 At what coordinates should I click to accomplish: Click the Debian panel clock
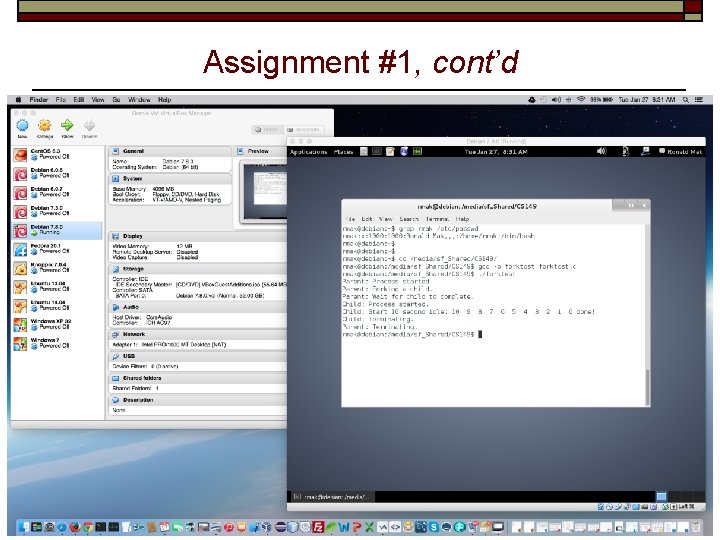(x=496, y=152)
